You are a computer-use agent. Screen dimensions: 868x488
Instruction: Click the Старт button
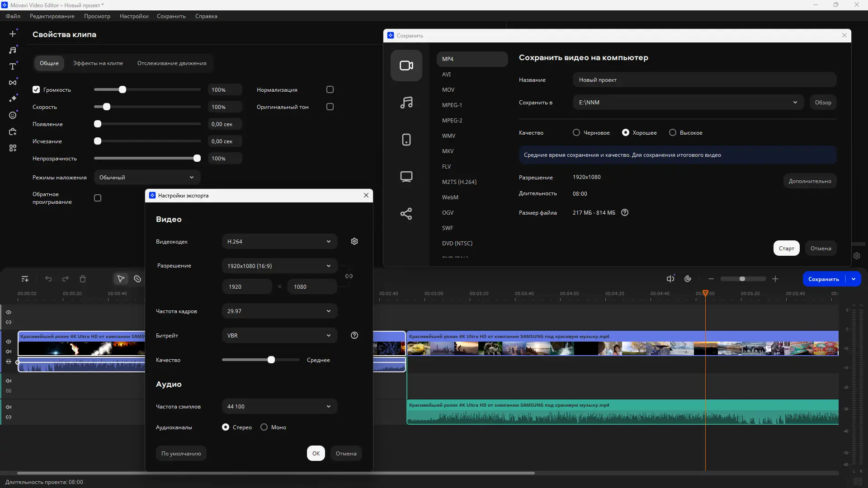tap(786, 248)
